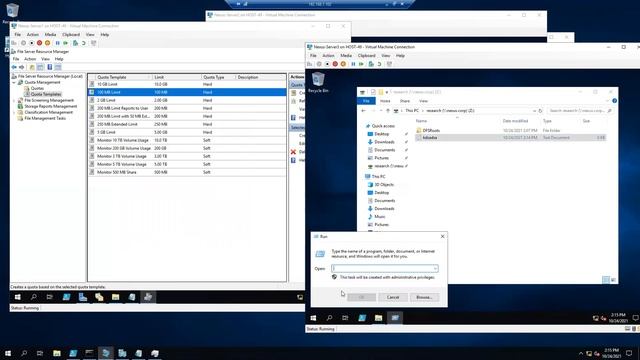Click the Refresh icon next to the Explorer address bar
This screenshot has height=360, width=640.
point(540,111)
